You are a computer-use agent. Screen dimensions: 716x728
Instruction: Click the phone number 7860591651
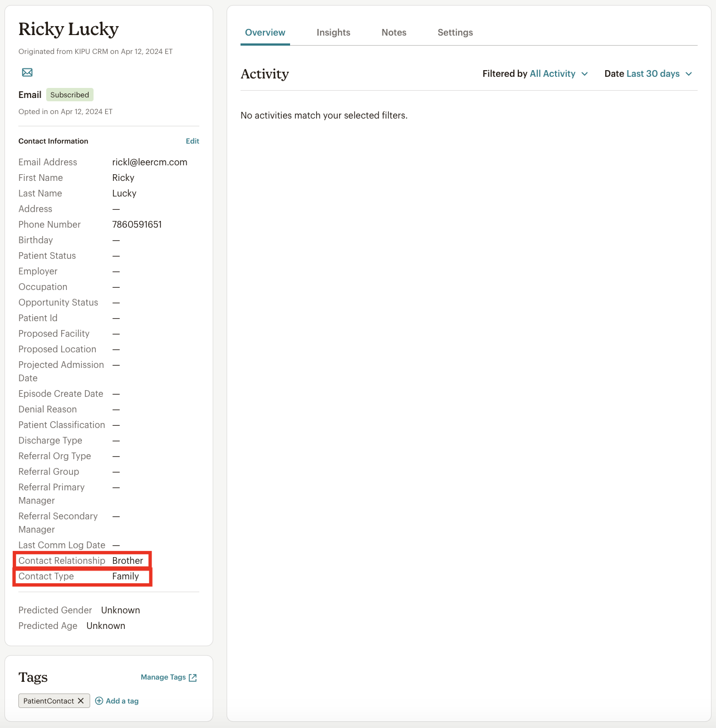[137, 224]
